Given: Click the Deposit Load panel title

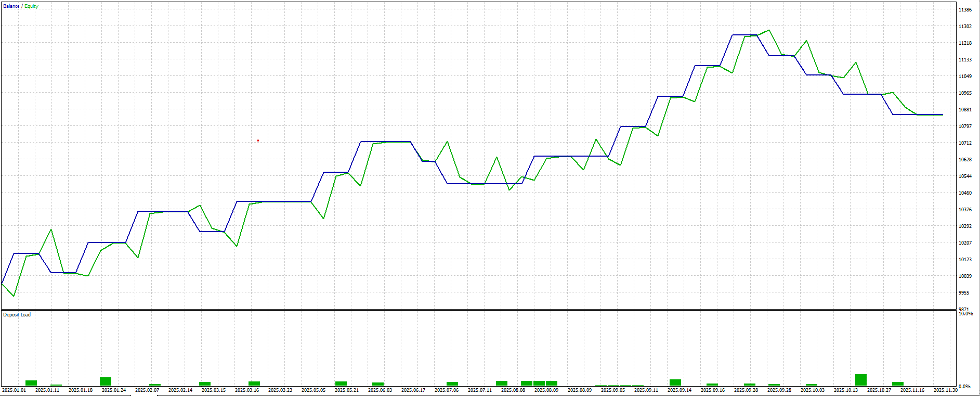Looking at the screenshot, I should coord(17,315).
